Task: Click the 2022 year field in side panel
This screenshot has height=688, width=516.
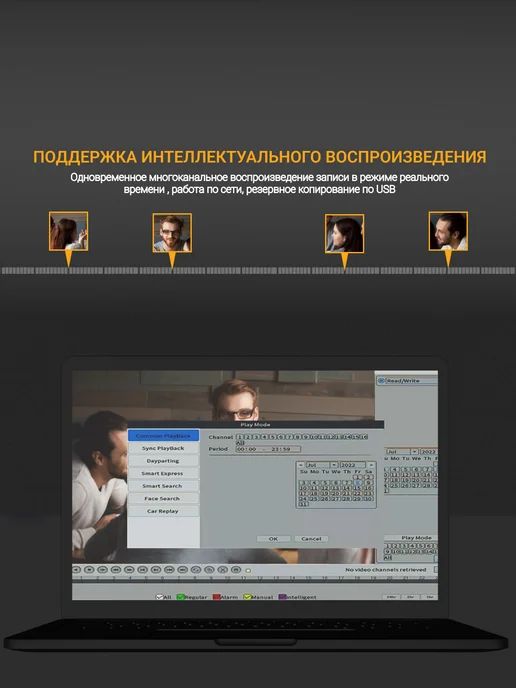Action: click(429, 452)
